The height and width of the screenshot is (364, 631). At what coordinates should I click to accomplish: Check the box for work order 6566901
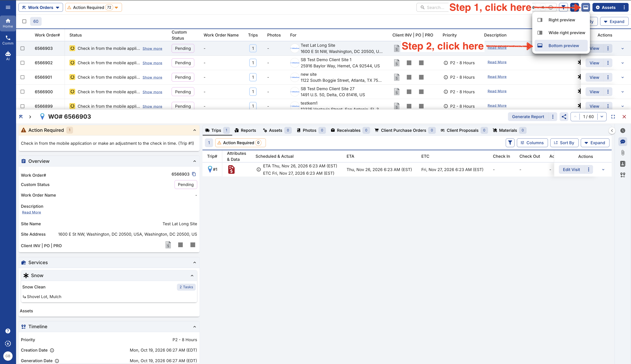tap(22, 77)
